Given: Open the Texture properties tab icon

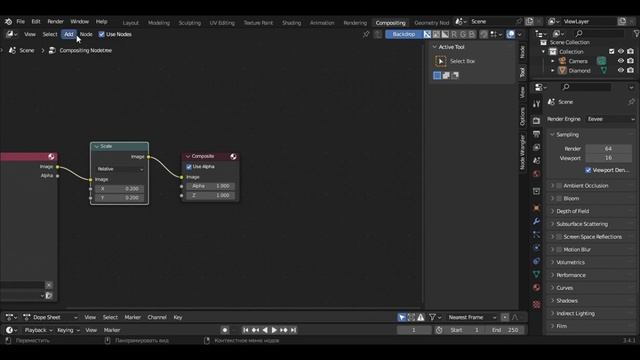Looking at the screenshot, I should [536, 304].
